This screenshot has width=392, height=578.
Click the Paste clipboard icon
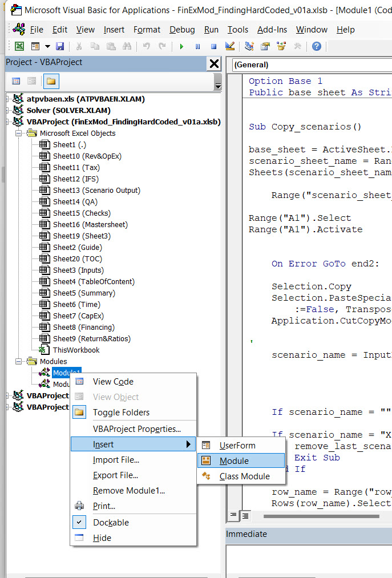tap(111, 46)
